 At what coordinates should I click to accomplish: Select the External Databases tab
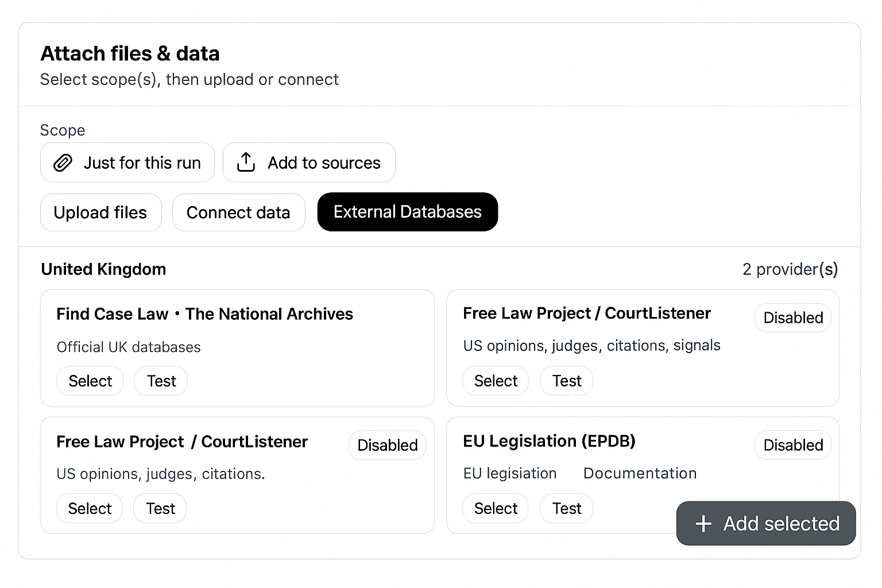pyautogui.click(x=407, y=212)
